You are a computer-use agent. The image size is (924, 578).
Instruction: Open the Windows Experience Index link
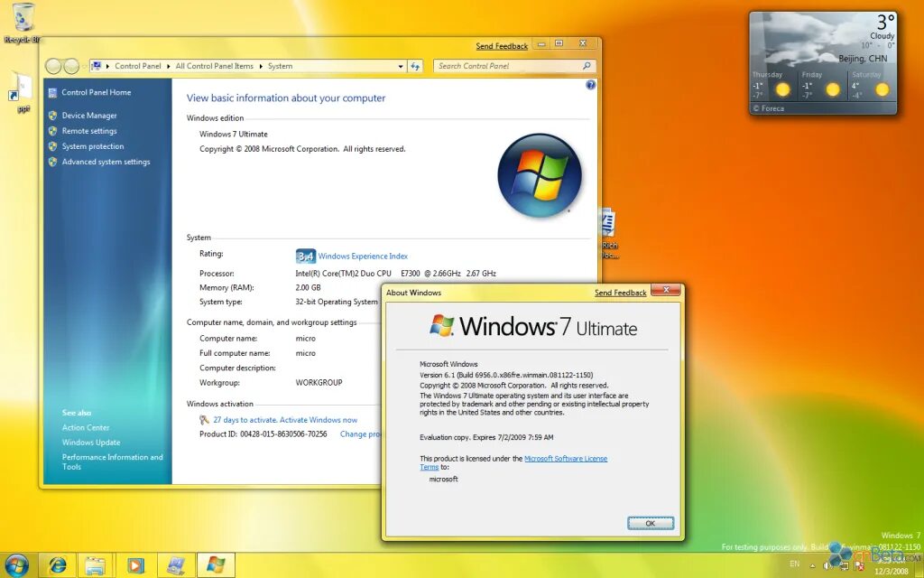point(363,256)
